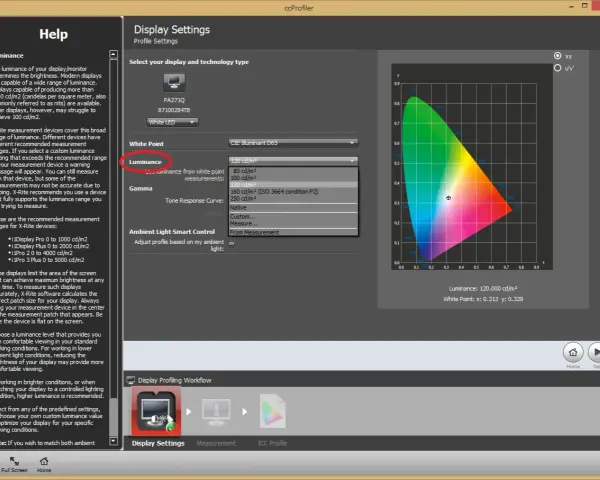This screenshot has height=480, width=600.
Task: Expand the White Point CIE Illuminant D65 dropdown
Action: tap(293, 143)
